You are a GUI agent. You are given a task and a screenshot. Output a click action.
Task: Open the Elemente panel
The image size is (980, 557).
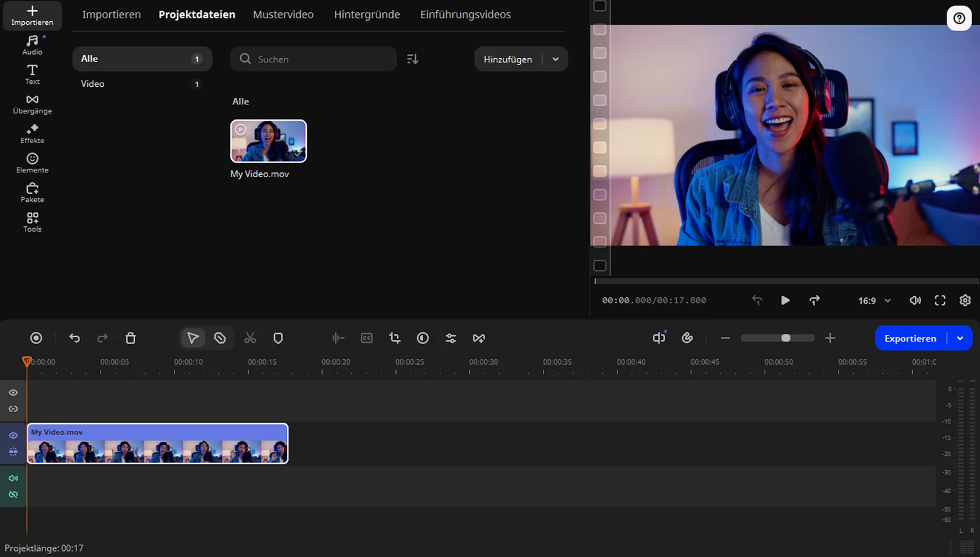32,163
